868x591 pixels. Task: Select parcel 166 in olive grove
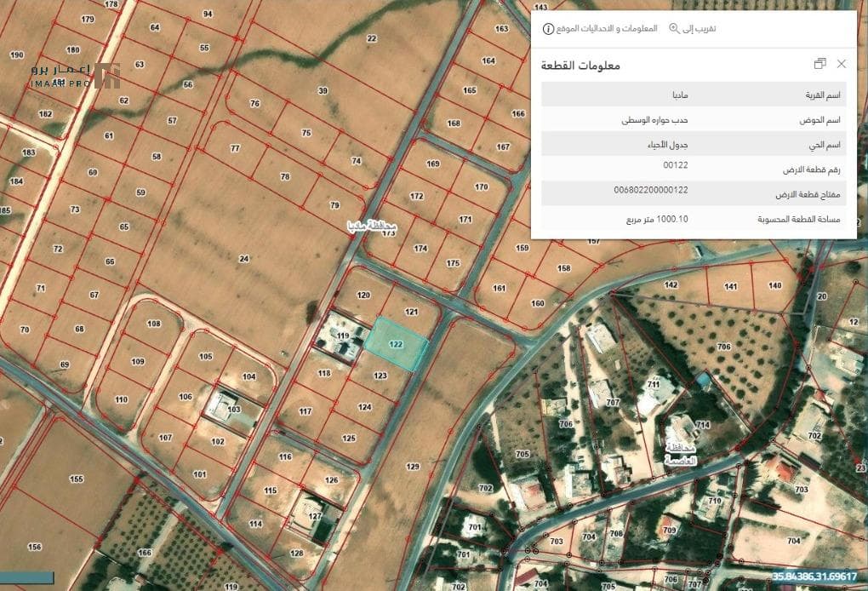coord(145,552)
